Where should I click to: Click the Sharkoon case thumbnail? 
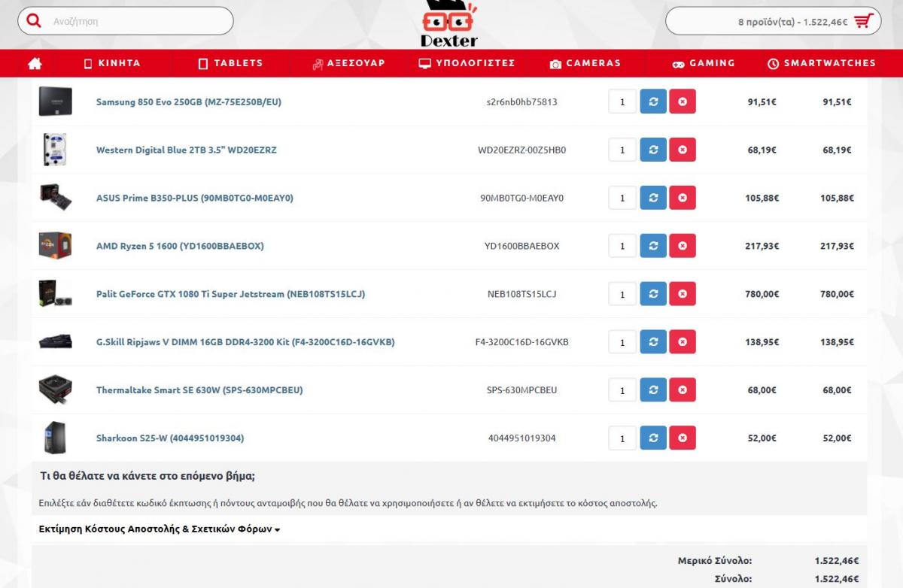[55, 438]
